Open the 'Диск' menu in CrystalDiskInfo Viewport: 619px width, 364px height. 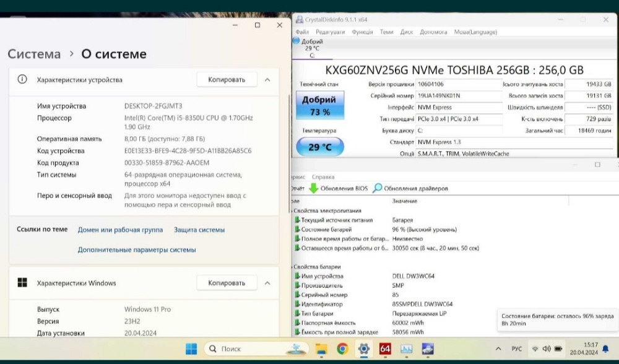[x=407, y=32]
